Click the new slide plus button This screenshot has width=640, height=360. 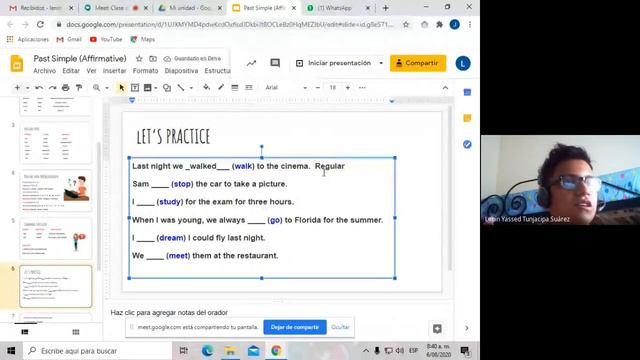click(17, 87)
